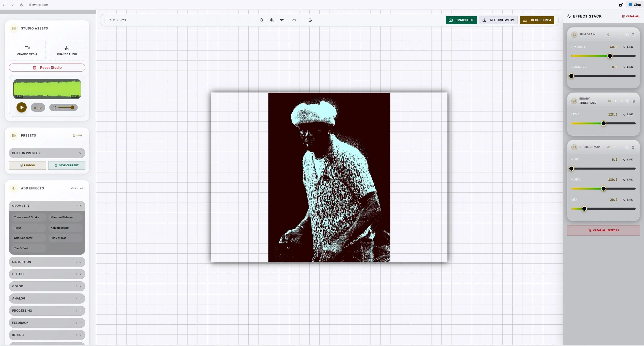Delete the Film Grain effect

tap(633, 34)
